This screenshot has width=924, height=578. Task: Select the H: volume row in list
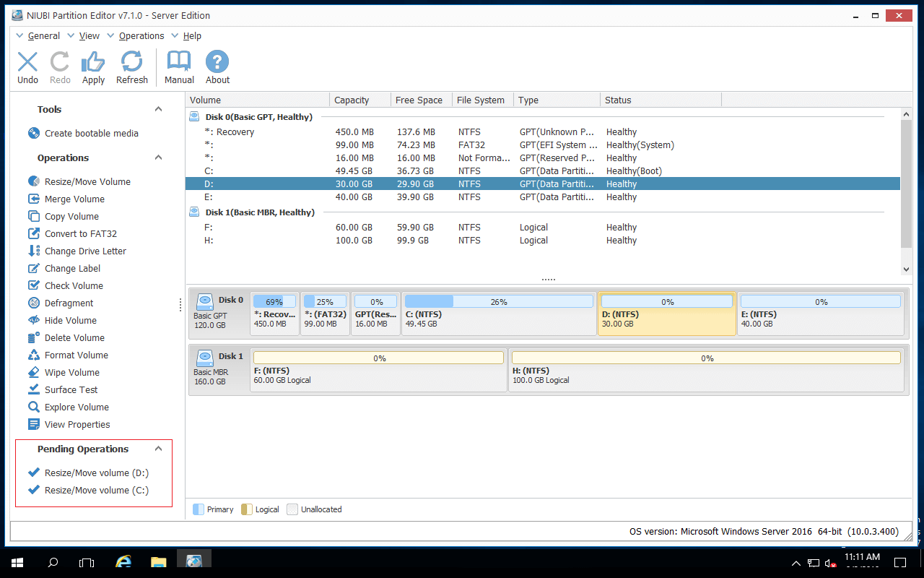click(x=543, y=240)
